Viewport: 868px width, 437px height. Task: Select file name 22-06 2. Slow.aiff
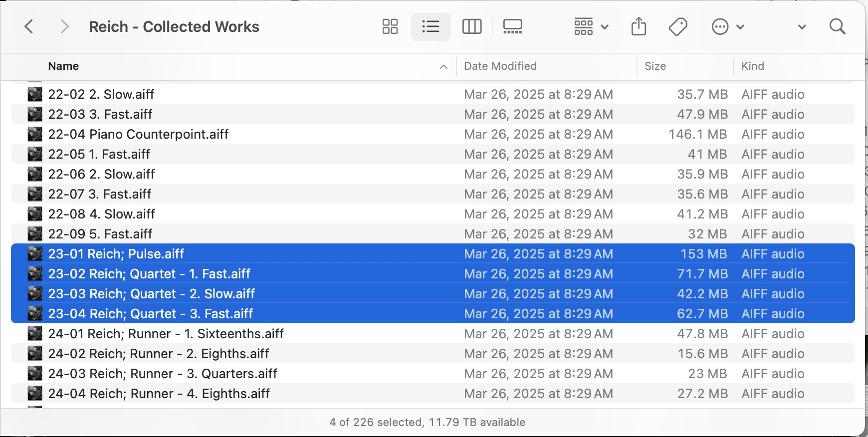click(x=102, y=174)
